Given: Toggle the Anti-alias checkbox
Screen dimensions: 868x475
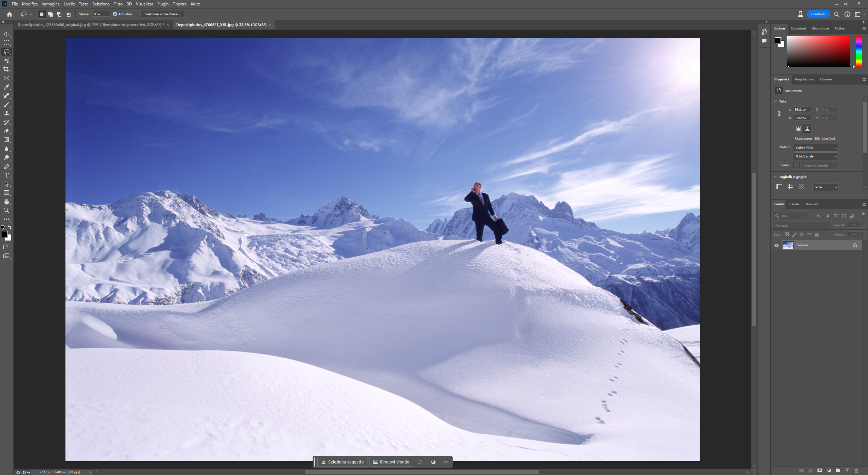Looking at the screenshot, I should pos(115,14).
